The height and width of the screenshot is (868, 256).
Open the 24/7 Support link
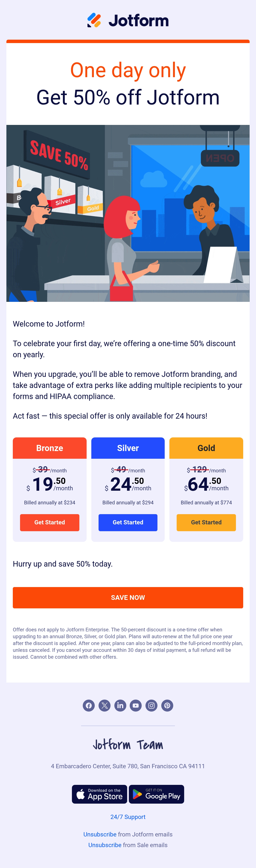click(128, 817)
